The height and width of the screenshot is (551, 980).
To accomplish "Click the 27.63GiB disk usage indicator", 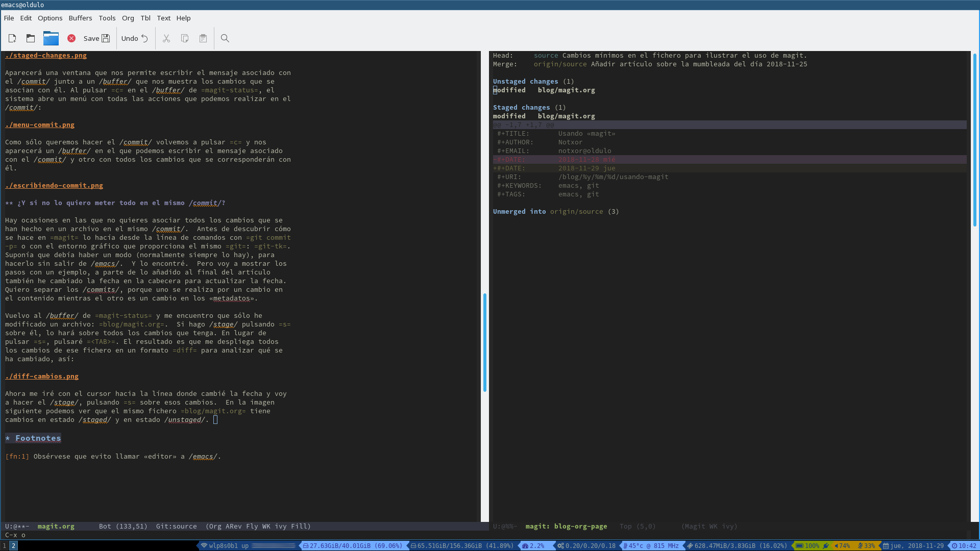I will click(x=352, y=546).
